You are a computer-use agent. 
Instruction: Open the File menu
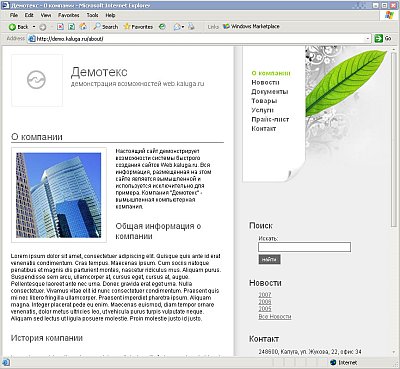click(14, 15)
